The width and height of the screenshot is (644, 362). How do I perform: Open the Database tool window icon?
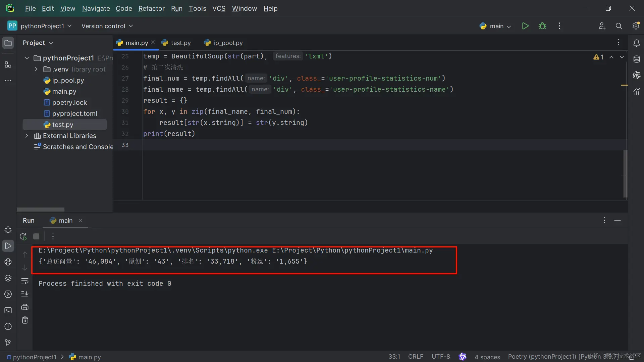[636, 59]
